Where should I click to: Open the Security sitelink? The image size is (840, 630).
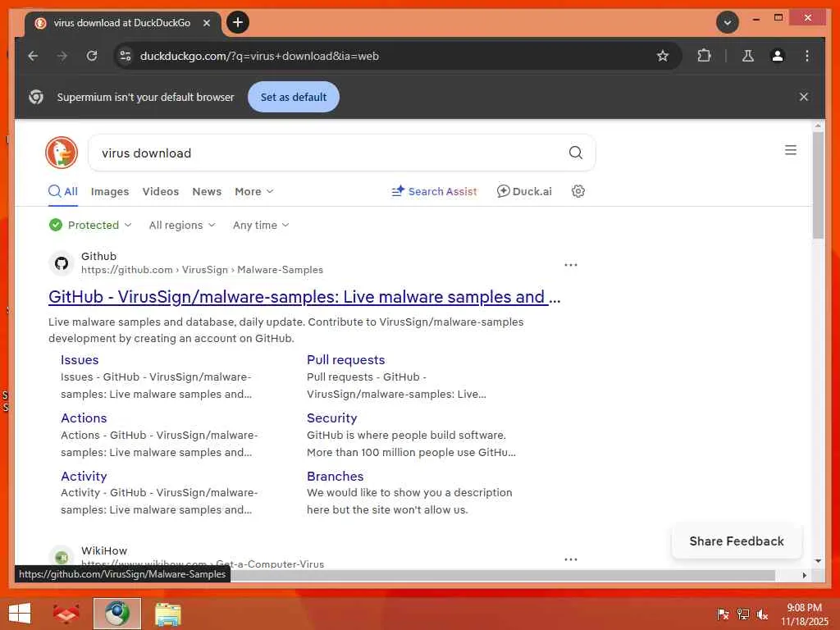point(331,418)
